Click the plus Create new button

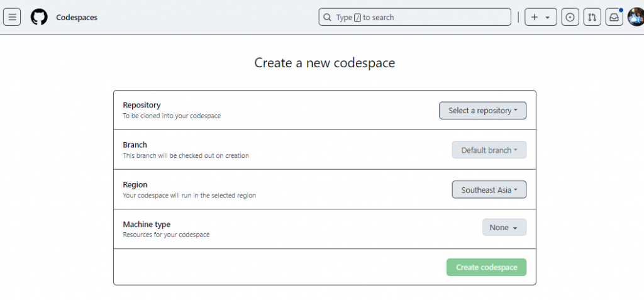pyautogui.click(x=540, y=18)
